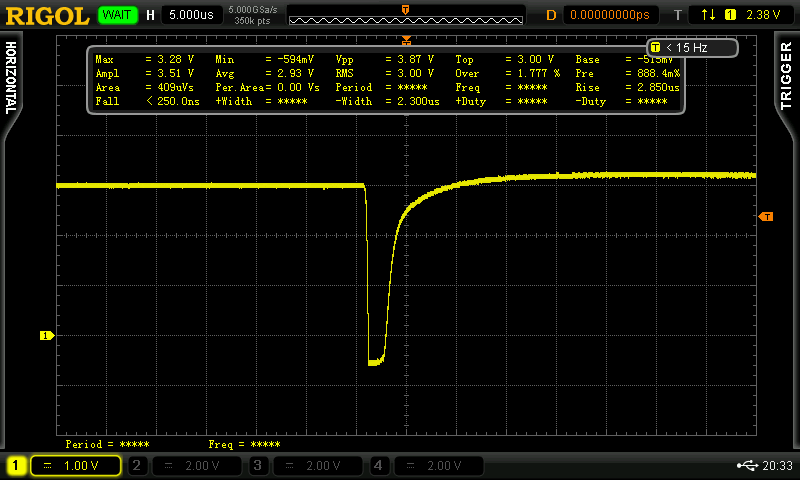Image resolution: width=800 pixels, height=480 pixels.
Task: Click the Avg = 2.93 V measurement
Action: (x=264, y=73)
